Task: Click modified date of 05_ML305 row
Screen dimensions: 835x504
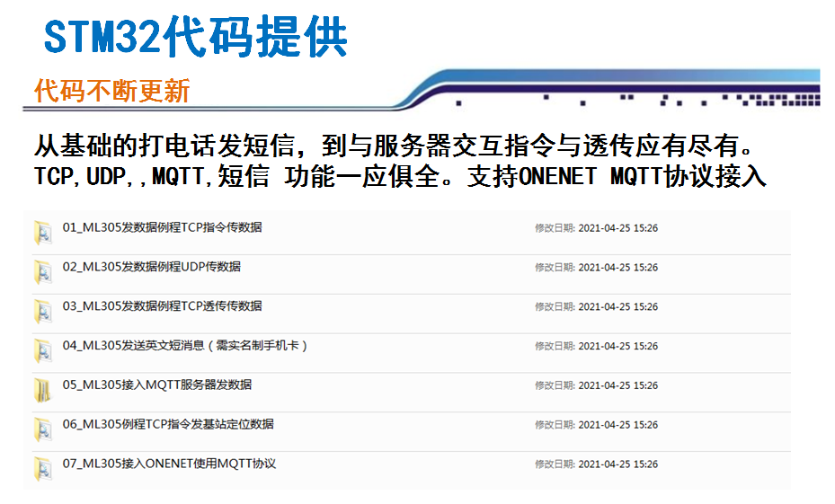Action: coord(597,385)
